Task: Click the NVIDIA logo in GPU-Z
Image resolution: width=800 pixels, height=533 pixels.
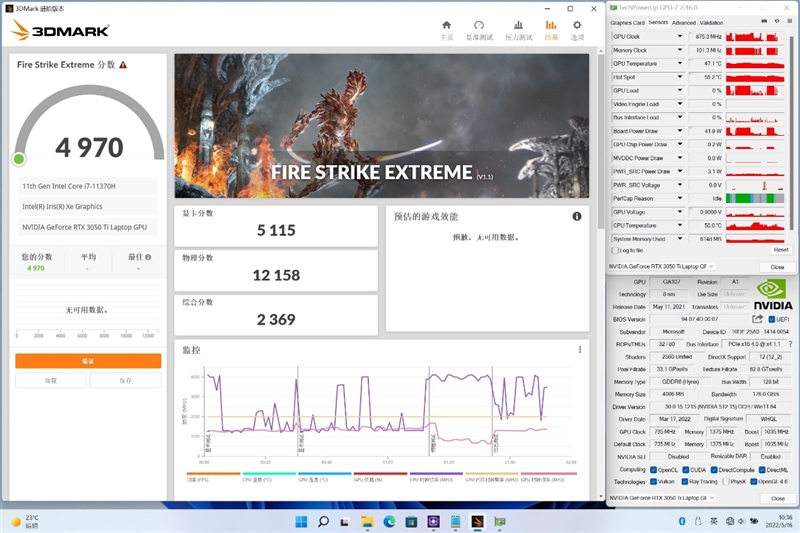Action: pos(772,295)
